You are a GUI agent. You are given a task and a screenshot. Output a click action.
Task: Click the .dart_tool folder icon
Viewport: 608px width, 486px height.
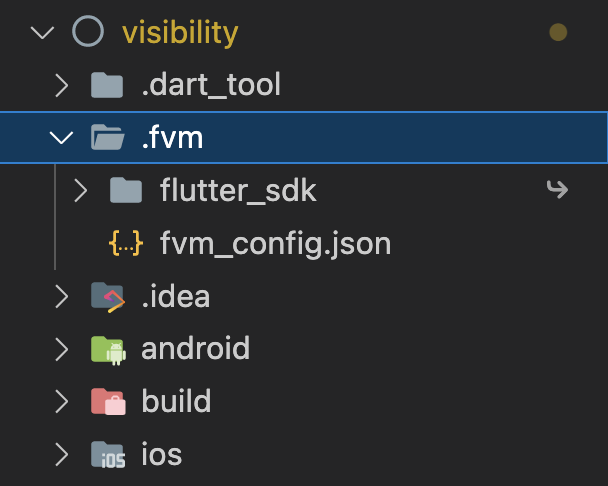tap(107, 85)
